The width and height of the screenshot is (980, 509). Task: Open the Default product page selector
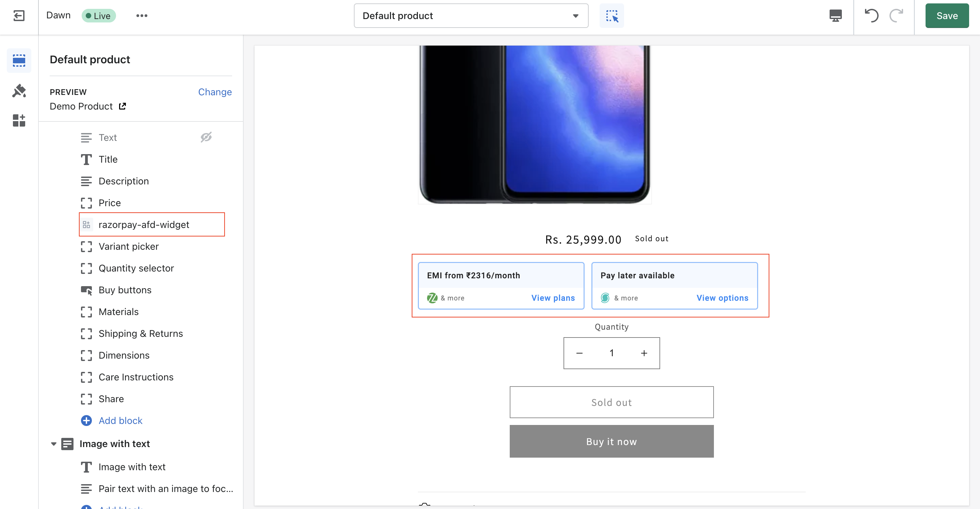(x=471, y=16)
